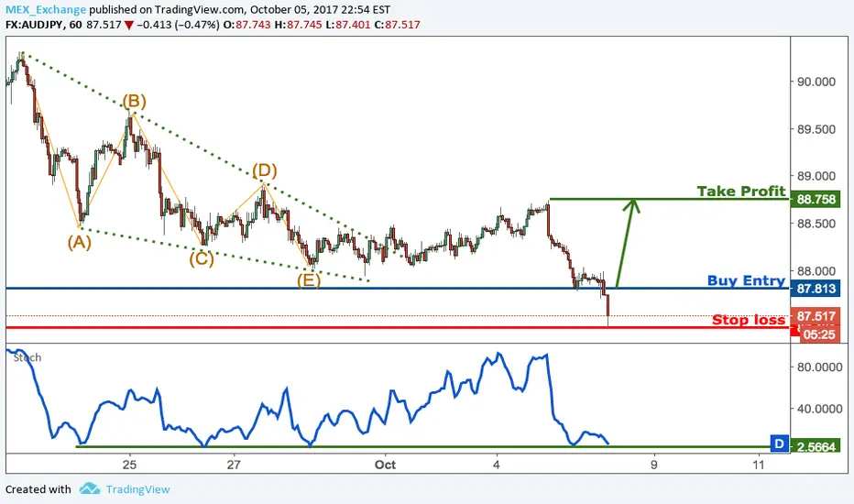
Task: Click the 89.500 price axis level
Action: click(816, 129)
